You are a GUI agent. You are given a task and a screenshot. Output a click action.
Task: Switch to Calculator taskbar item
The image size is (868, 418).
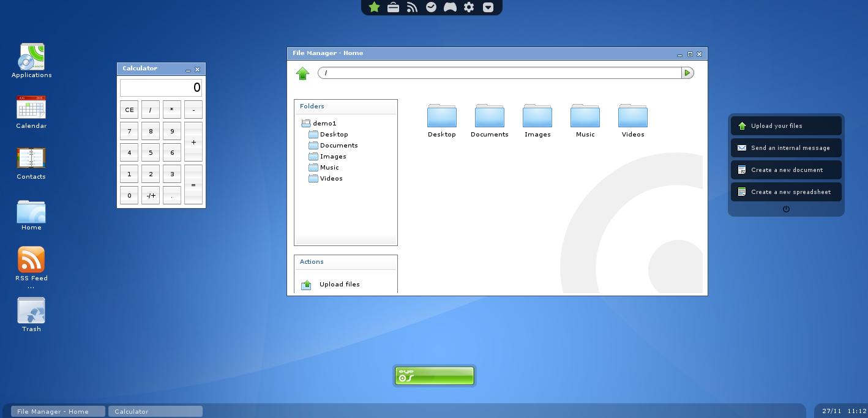(x=155, y=412)
